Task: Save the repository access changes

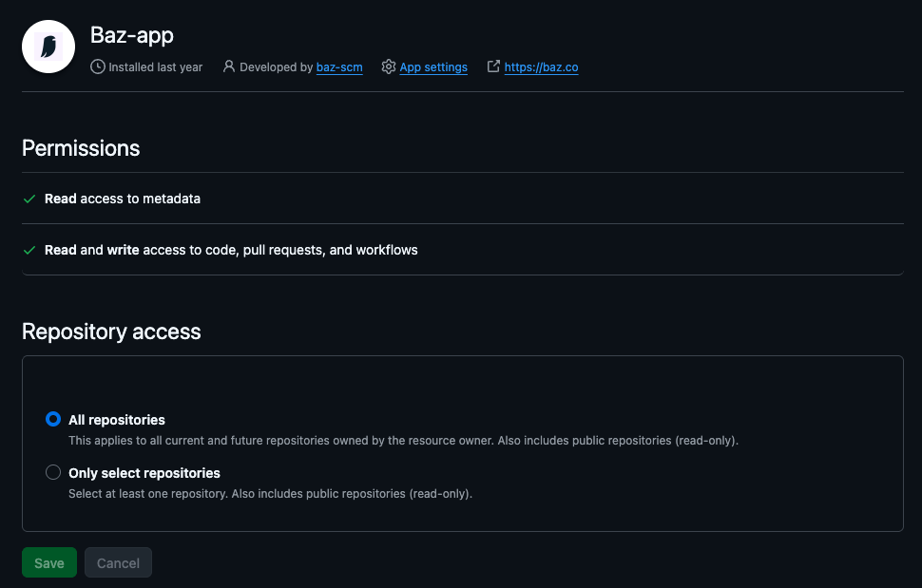Action: (x=49, y=562)
